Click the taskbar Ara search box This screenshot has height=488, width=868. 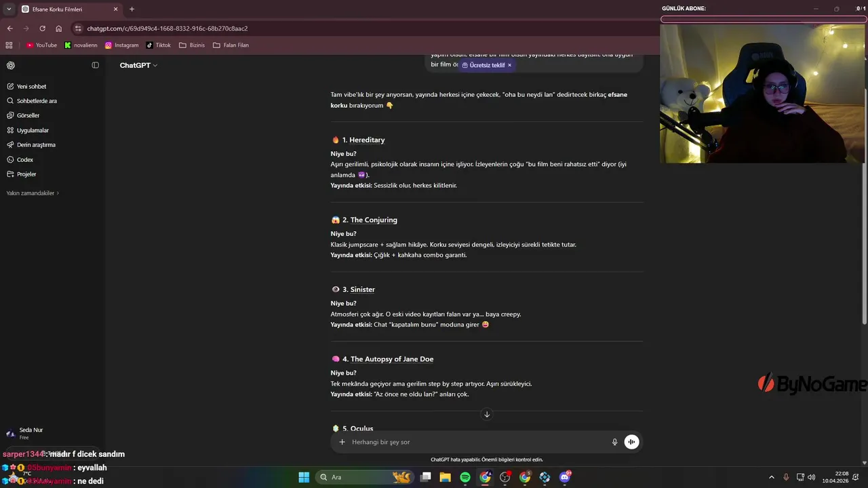tap(366, 477)
